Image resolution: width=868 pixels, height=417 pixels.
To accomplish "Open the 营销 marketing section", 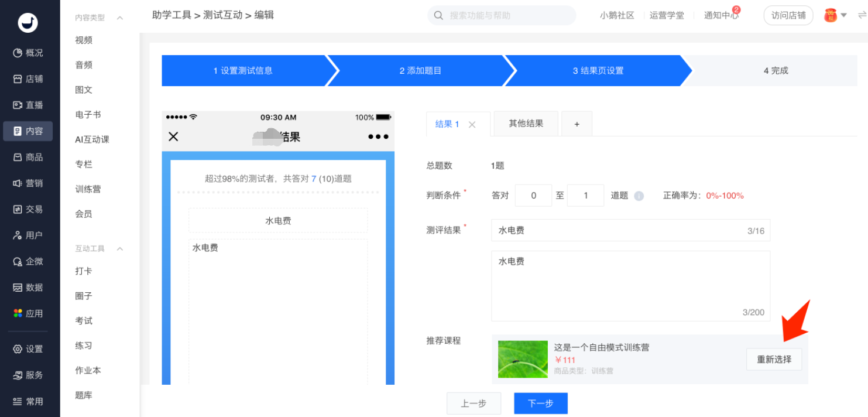I will [x=28, y=183].
